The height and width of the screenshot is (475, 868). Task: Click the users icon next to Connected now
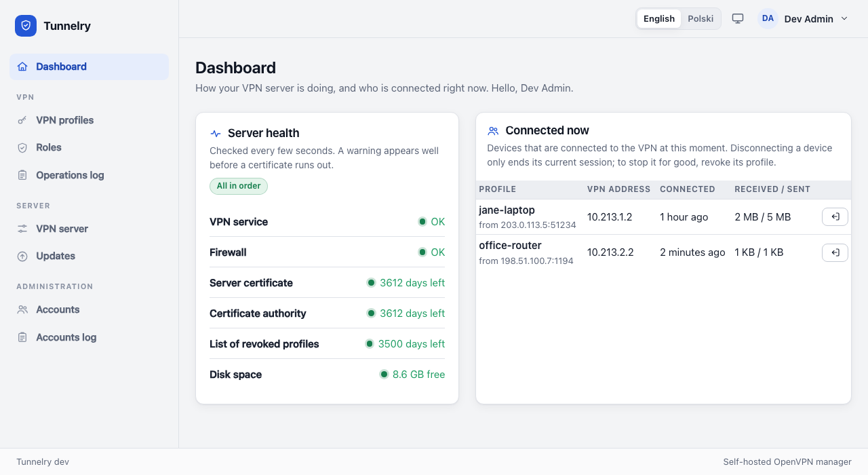click(x=493, y=131)
